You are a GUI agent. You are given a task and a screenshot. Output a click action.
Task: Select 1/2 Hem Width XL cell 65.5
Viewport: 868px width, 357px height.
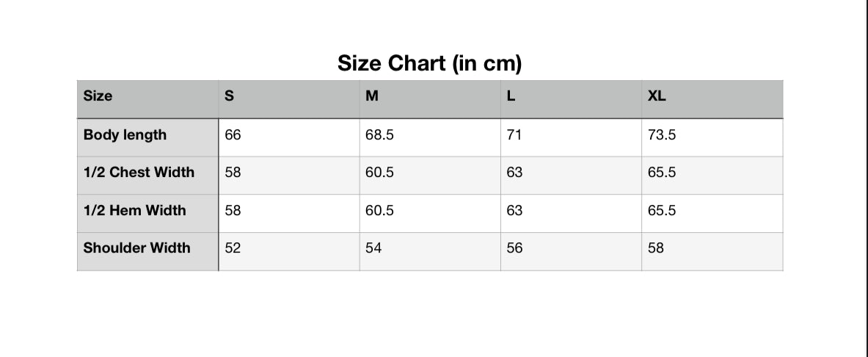[712, 214]
